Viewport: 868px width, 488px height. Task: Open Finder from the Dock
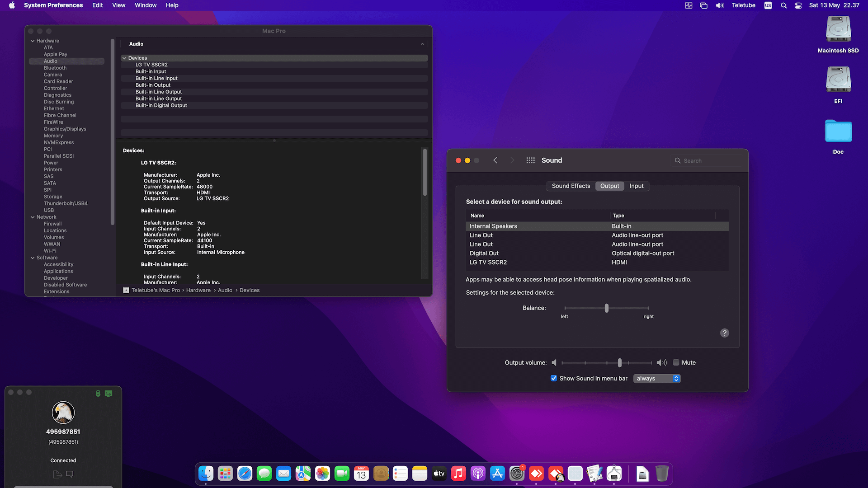[206, 474]
